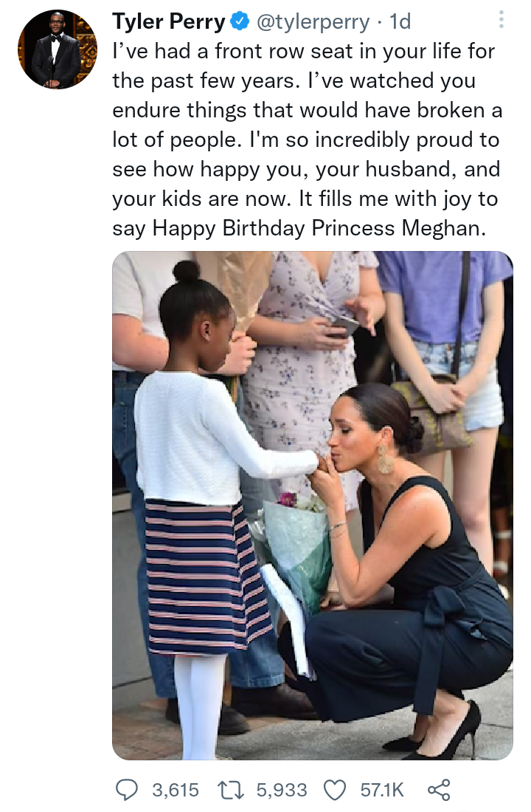Click the black high-heel shoe in the photo
The height and width of the screenshot is (812, 531).
(450, 732)
